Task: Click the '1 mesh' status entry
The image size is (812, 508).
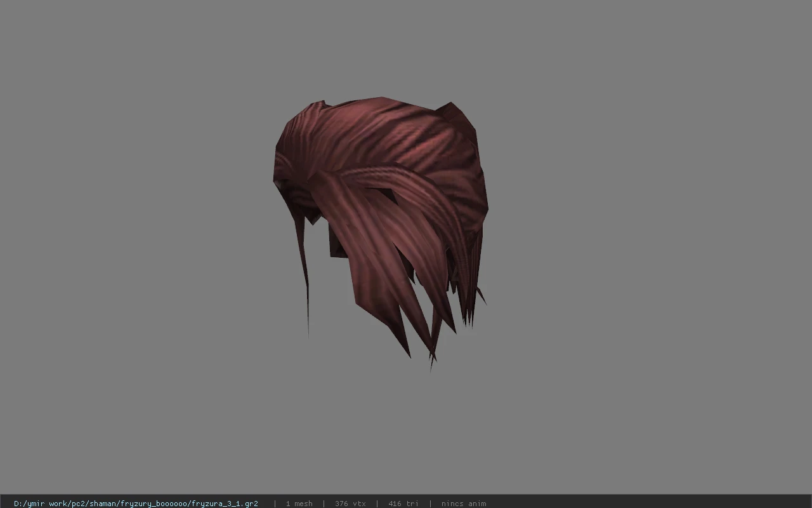Action: pos(299,504)
